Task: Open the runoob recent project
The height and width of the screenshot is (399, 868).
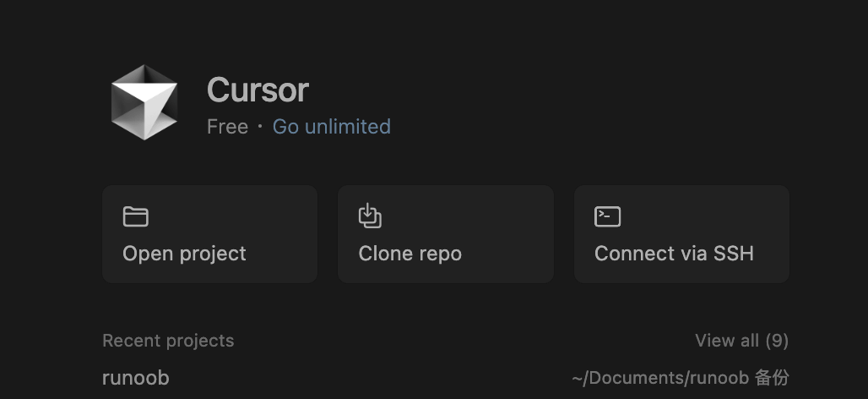Action: pos(135,378)
